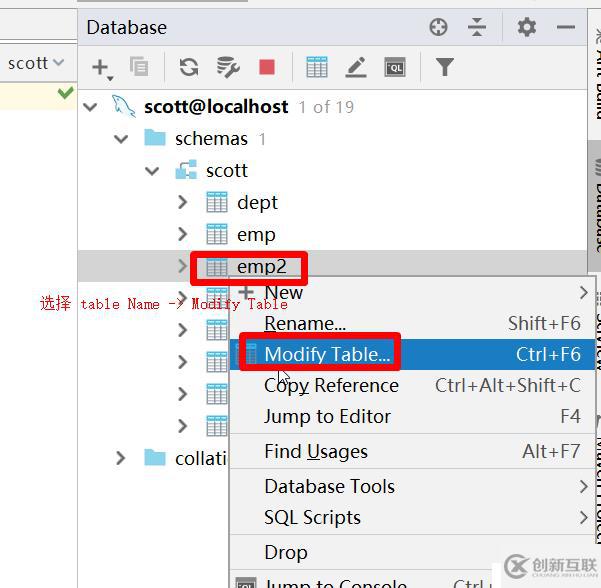Choose Jump to Editor from context menu
This screenshot has height=588, width=601.
click(412, 417)
